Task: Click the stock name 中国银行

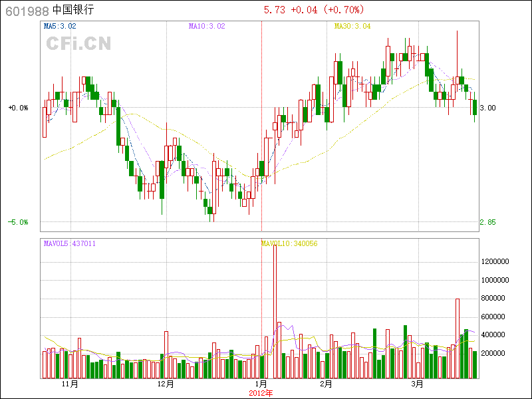Action: (72, 10)
